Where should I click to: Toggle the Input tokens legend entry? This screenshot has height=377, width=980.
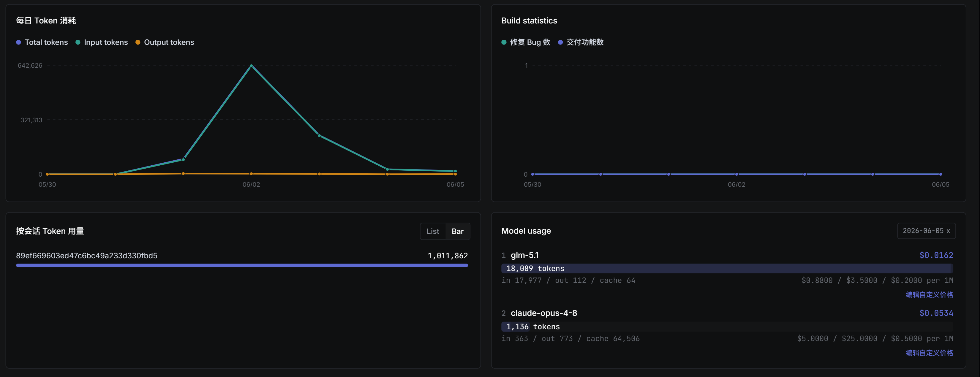tap(102, 42)
